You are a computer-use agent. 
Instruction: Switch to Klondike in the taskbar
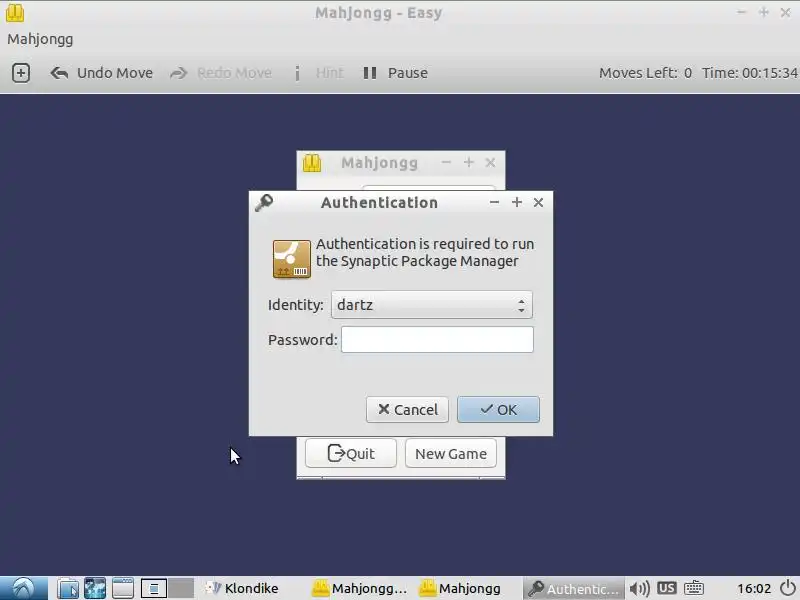click(242, 588)
